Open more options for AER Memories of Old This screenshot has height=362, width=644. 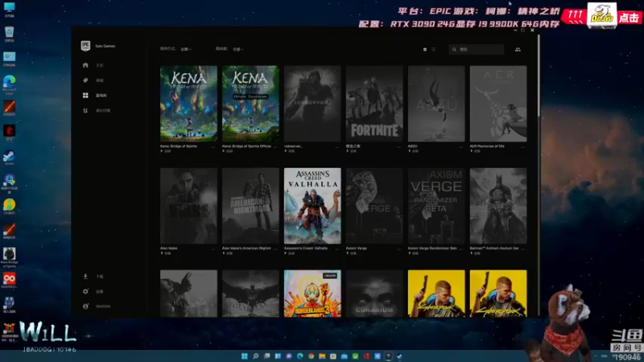[x=522, y=146]
